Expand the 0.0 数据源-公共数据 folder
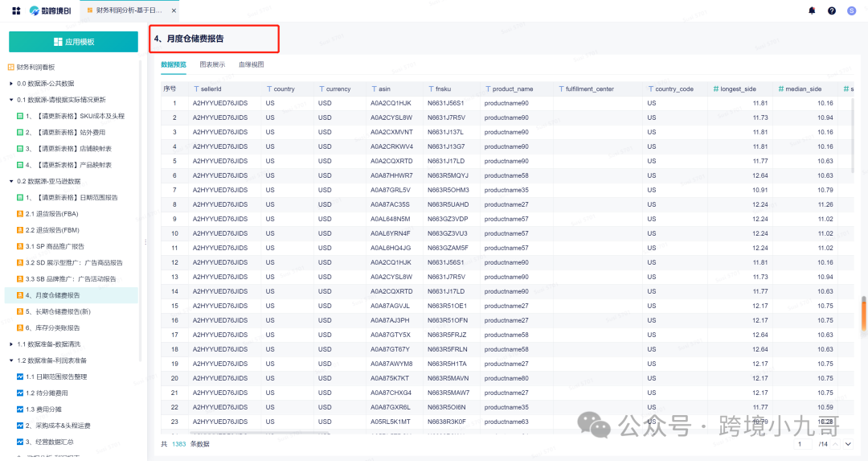The height and width of the screenshot is (461, 868). [x=11, y=84]
